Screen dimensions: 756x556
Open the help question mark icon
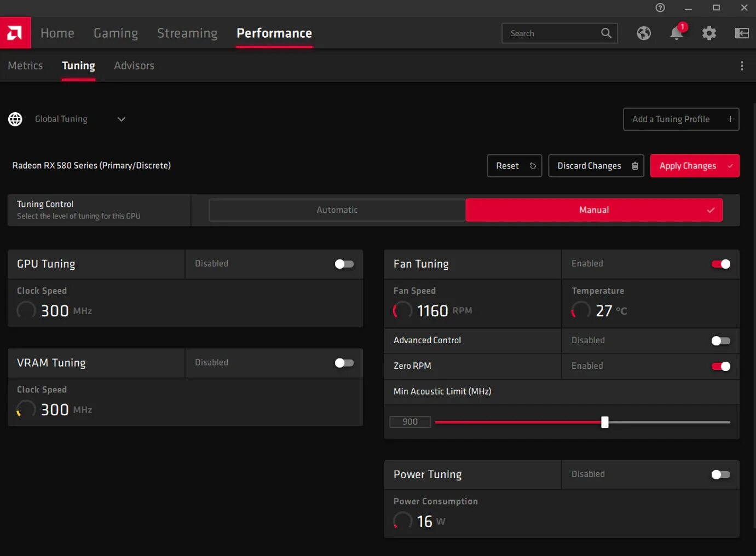click(660, 8)
